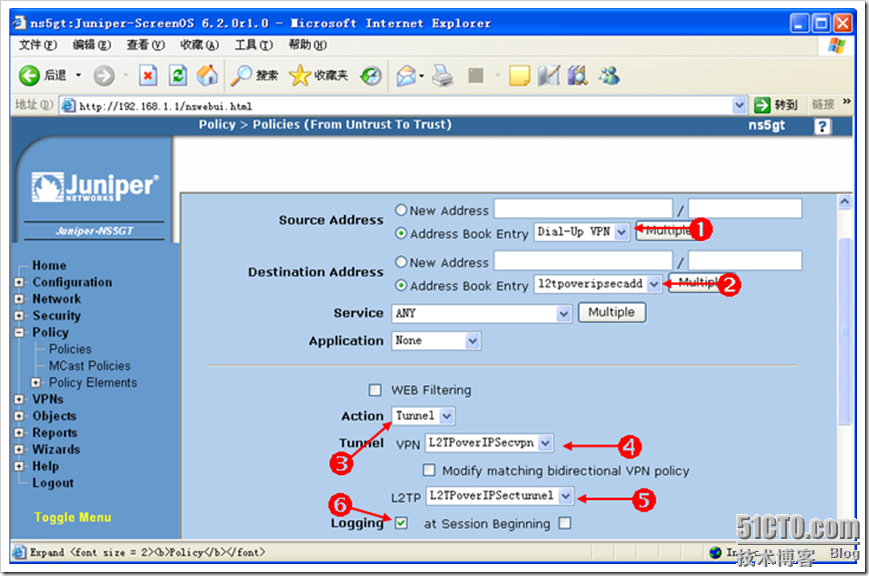Click the Source New Address IP field
This screenshot has width=869, height=576.
[583, 208]
